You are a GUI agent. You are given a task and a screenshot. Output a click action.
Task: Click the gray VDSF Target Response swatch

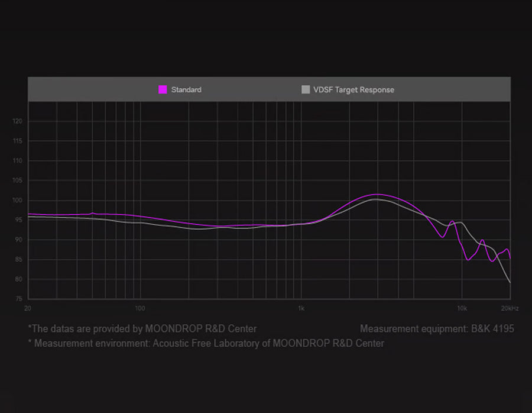(306, 90)
